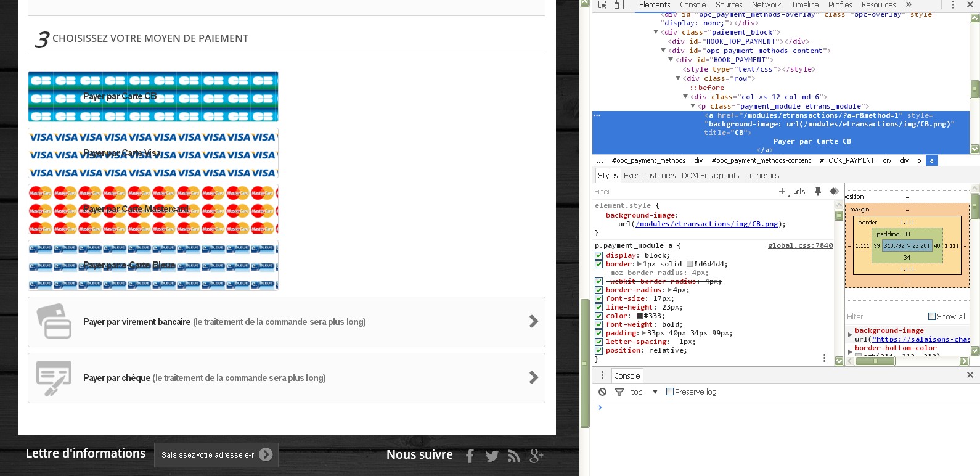Image resolution: width=980 pixels, height=476 pixels.
Task: Collapse the HOOK_PAYMENT div node
Action: click(x=671, y=60)
